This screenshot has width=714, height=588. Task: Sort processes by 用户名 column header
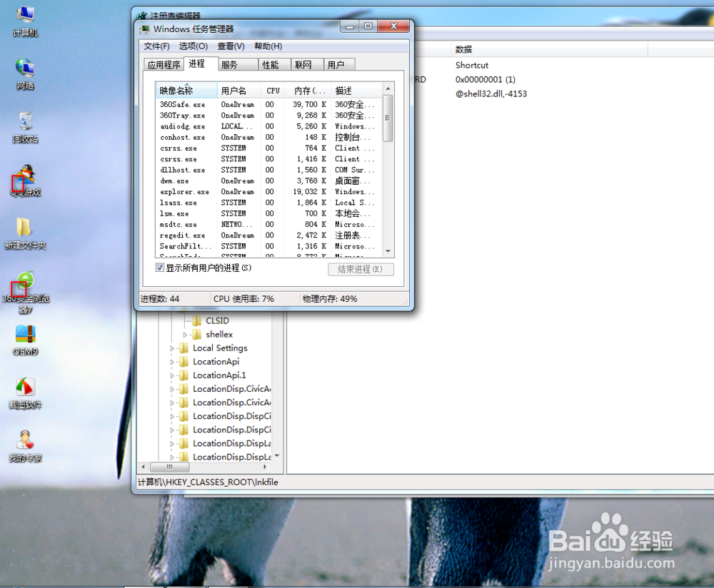coord(239,91)
